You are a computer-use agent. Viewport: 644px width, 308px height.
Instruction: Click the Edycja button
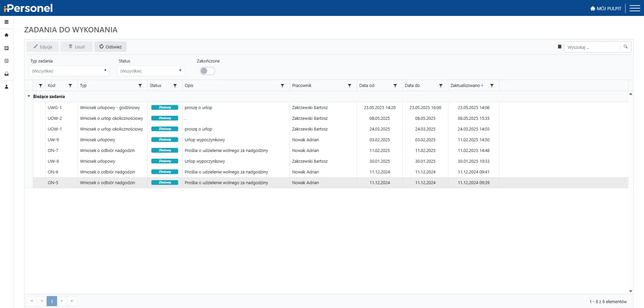43,47
